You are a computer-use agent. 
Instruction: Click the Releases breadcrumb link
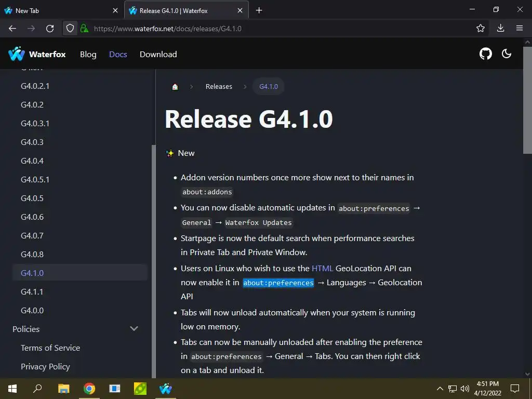pyautogui.click(x=219, y=87)
